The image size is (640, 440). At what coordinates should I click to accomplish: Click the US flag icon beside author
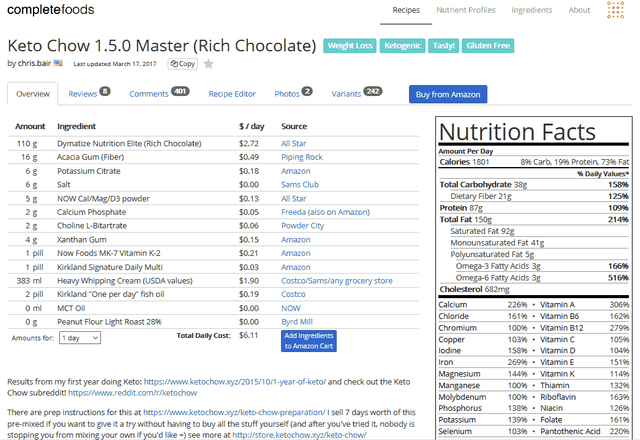(x=58, y=63)
